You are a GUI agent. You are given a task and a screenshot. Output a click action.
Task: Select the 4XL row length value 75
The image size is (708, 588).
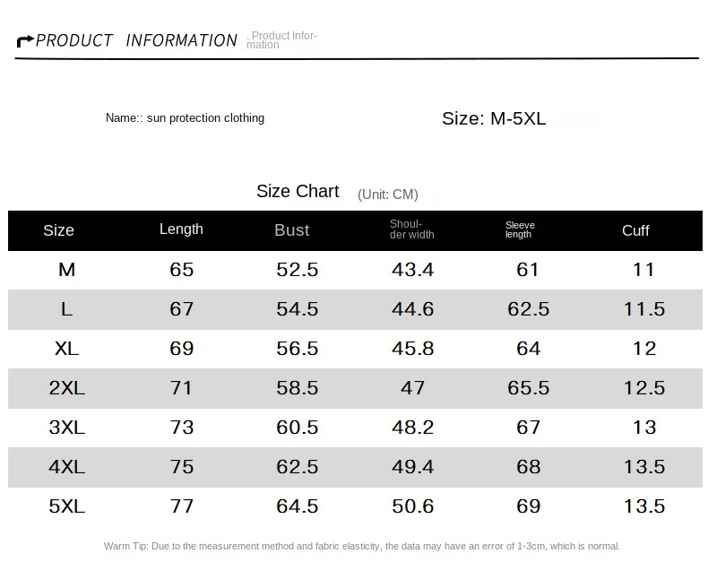pyautogui.click(x=182, y=467)
